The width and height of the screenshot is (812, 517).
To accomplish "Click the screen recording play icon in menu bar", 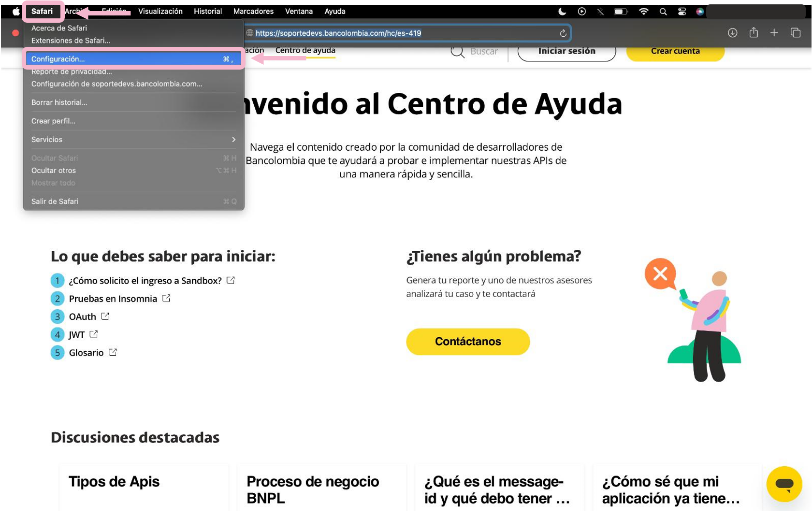I will pos(582,11).
